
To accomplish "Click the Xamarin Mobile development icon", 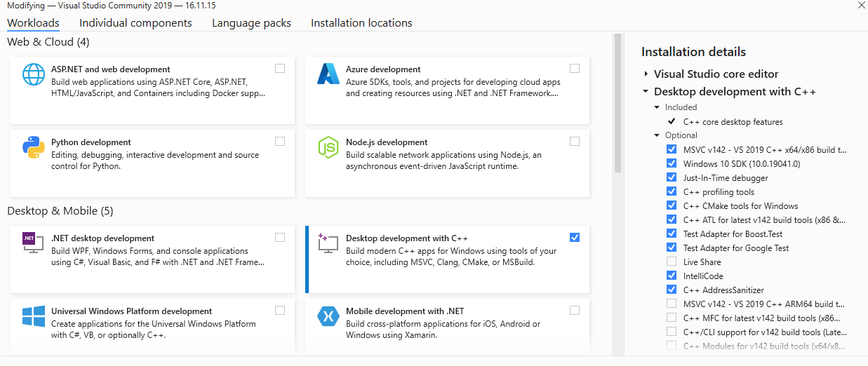I will point(328,316).
